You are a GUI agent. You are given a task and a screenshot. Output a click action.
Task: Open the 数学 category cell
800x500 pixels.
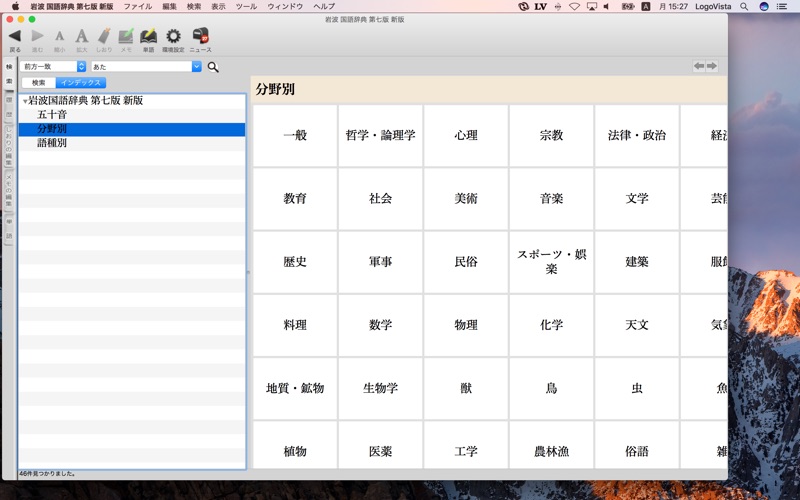(381, 325)
